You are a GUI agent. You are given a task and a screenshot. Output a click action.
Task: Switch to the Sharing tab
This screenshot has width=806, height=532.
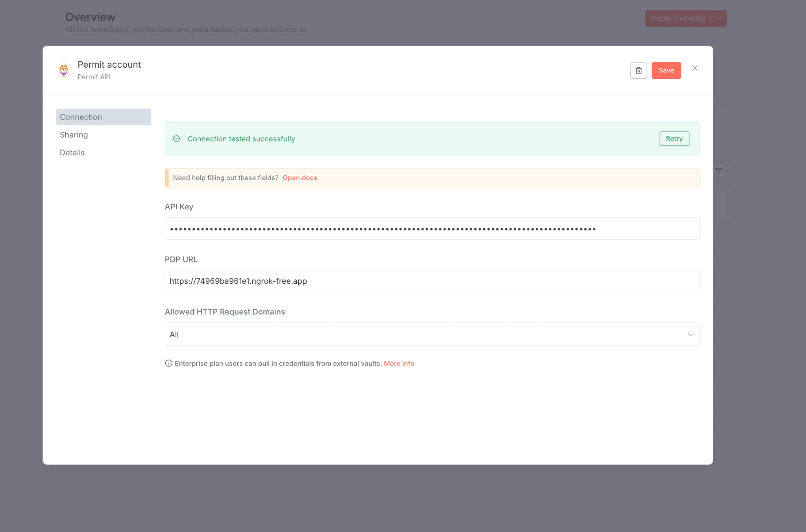(74, 135)
